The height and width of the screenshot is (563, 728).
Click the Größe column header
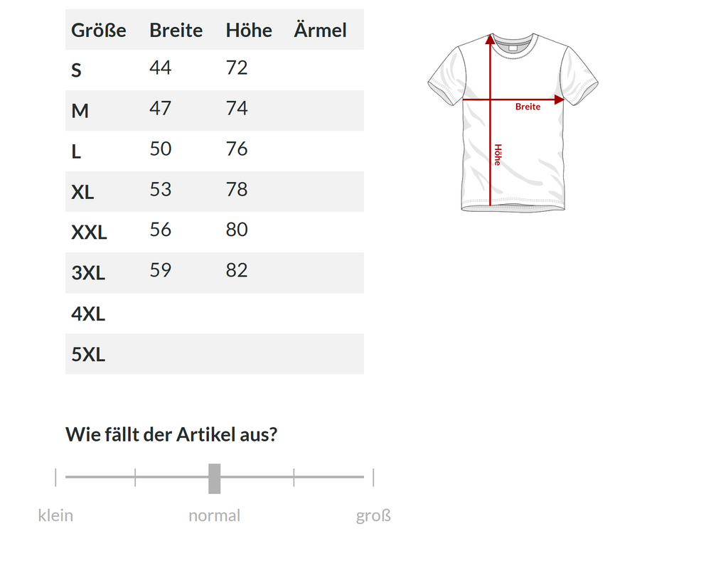point(98,30)
